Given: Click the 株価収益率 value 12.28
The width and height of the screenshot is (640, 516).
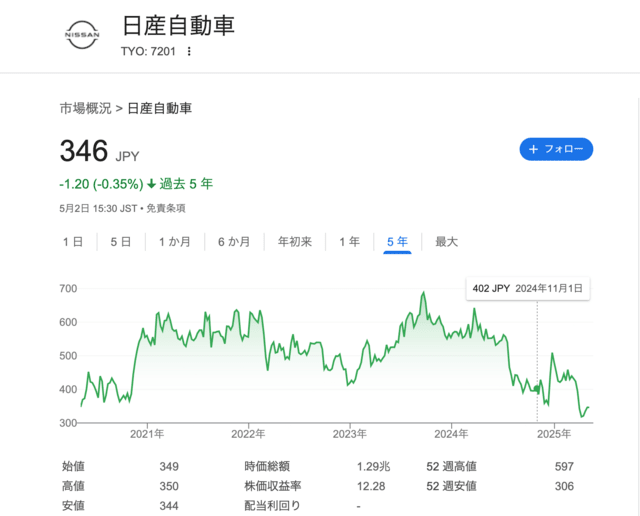Looking at the screenshot, I should (371, 486).
